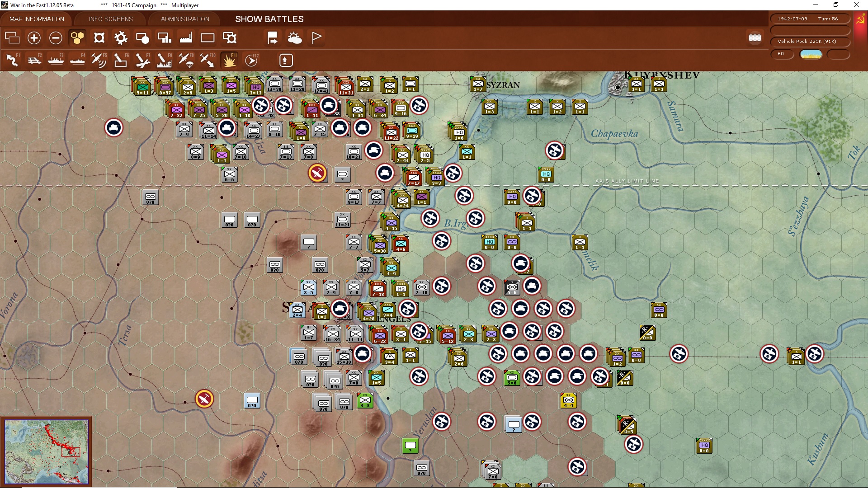Click the clear weather wheat-field indicator

pos(811,54)
